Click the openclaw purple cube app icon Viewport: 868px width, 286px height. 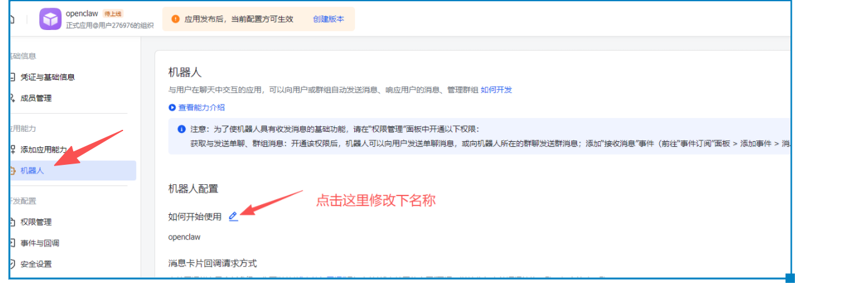51,19
